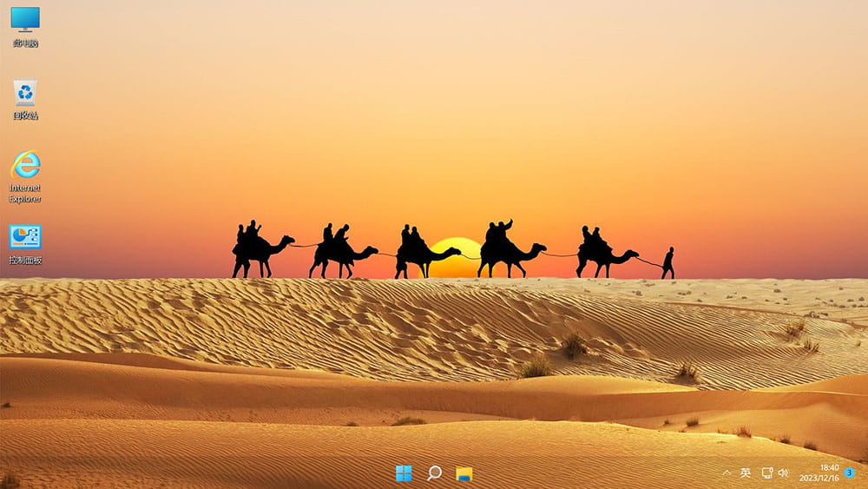Click the "Internet Explorer" text label
This screenshot has width=868, height=489.
25,193
